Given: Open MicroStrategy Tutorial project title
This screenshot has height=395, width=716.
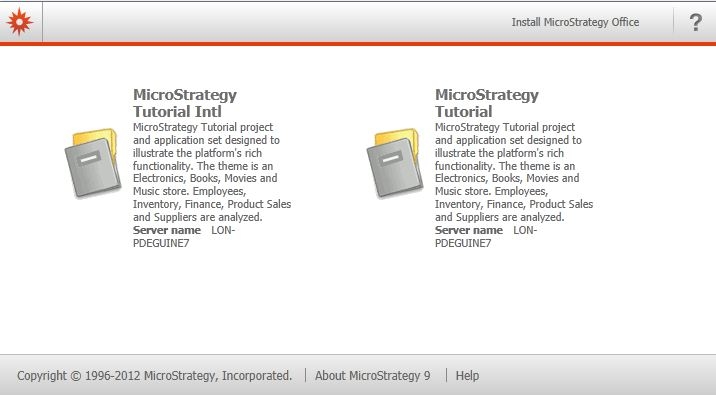Looking at the screenshot, I should coord(487,103).
